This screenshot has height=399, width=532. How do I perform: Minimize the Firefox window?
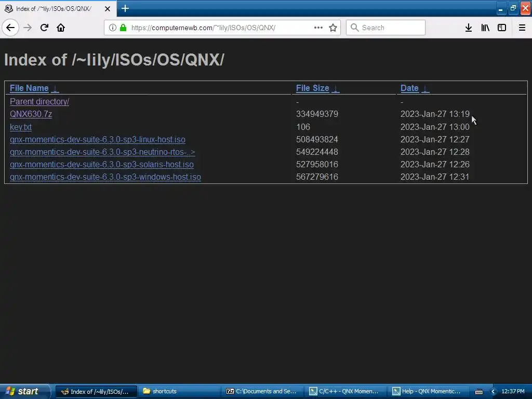point(500,8)
